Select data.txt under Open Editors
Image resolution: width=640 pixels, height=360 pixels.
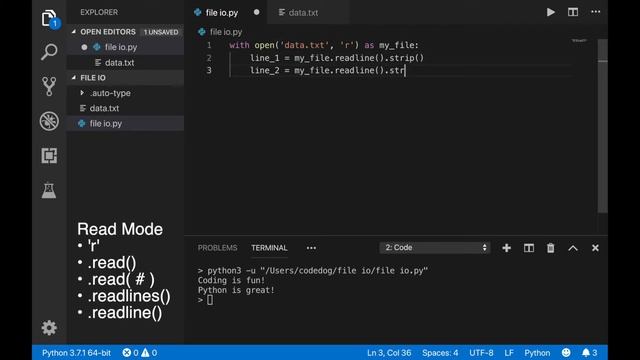(125, 62)
